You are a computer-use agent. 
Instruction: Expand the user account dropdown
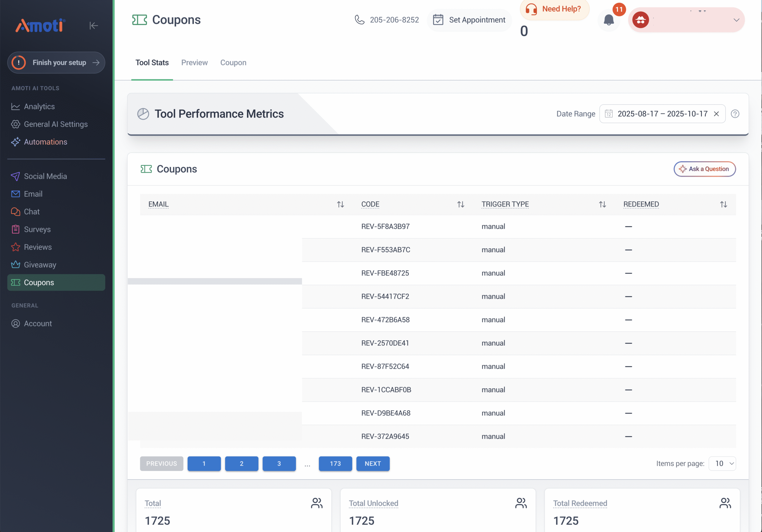coord(736,20)
